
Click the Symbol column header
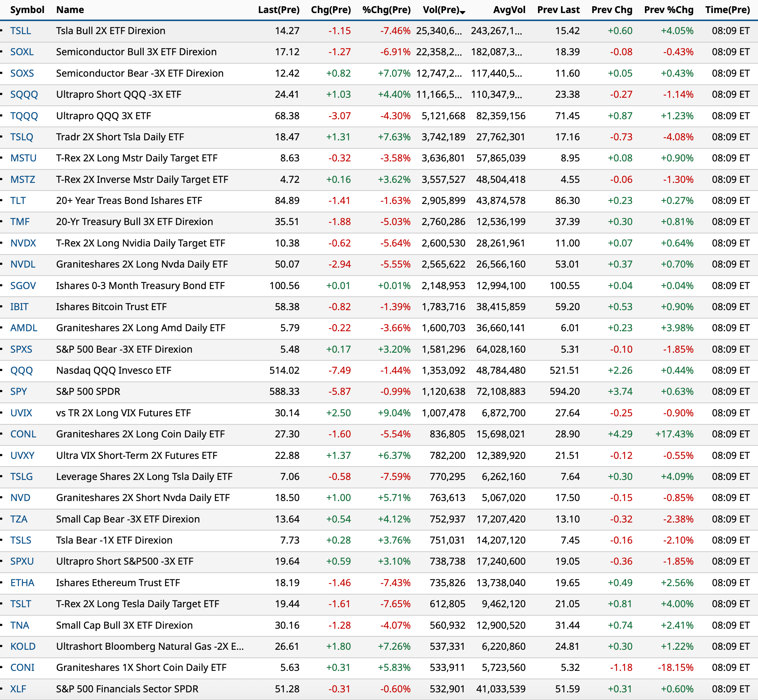[27, 10]
